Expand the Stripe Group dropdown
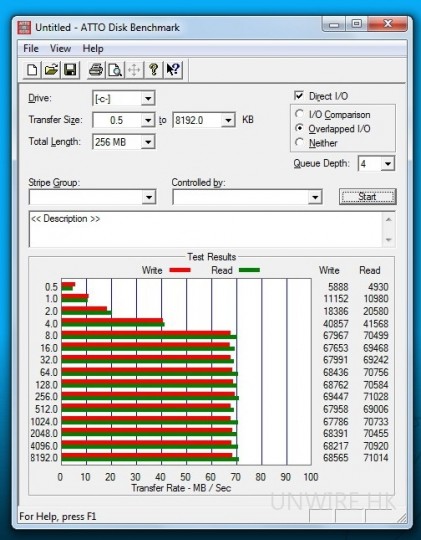 click(149, 197)
